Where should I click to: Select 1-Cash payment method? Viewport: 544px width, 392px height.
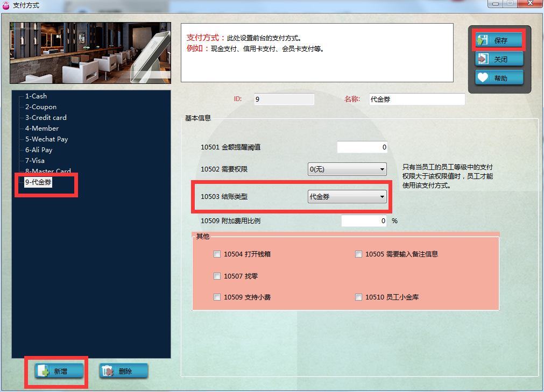pyautogui.click(x=36, y=96)
